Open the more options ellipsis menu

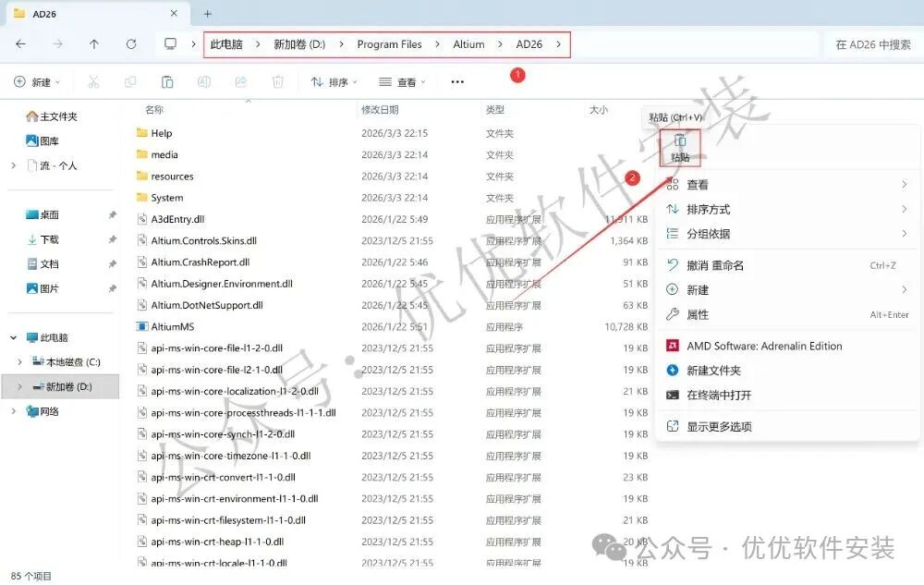click(457, 82)
